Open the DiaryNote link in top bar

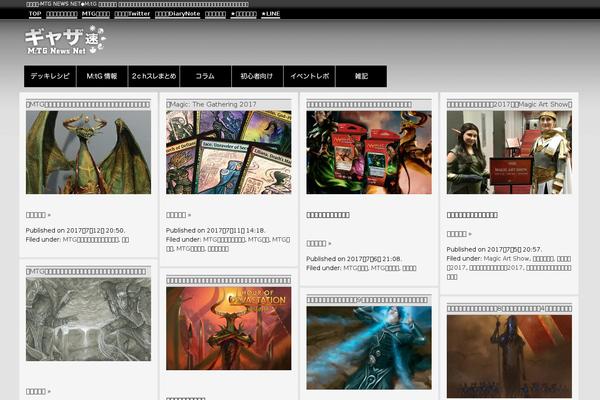tap(178, 14)
